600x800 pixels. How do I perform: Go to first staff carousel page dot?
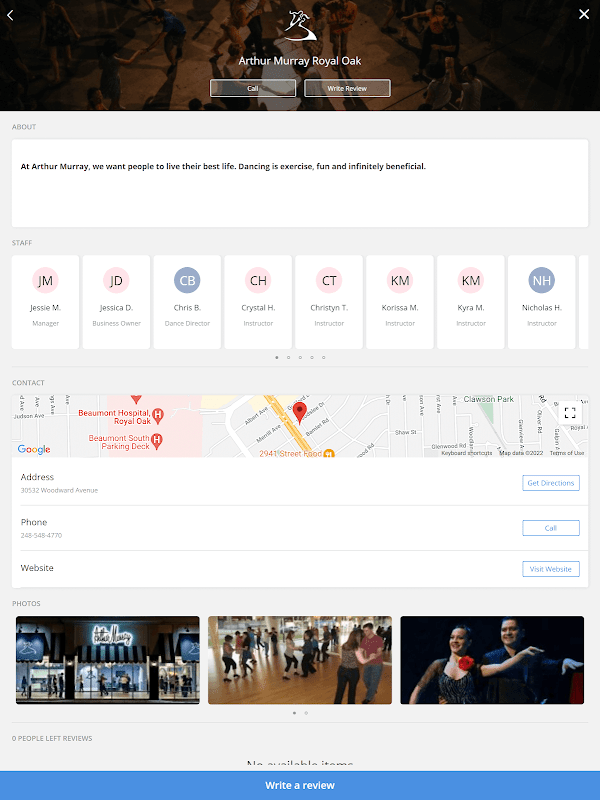[x=277, y=358]
